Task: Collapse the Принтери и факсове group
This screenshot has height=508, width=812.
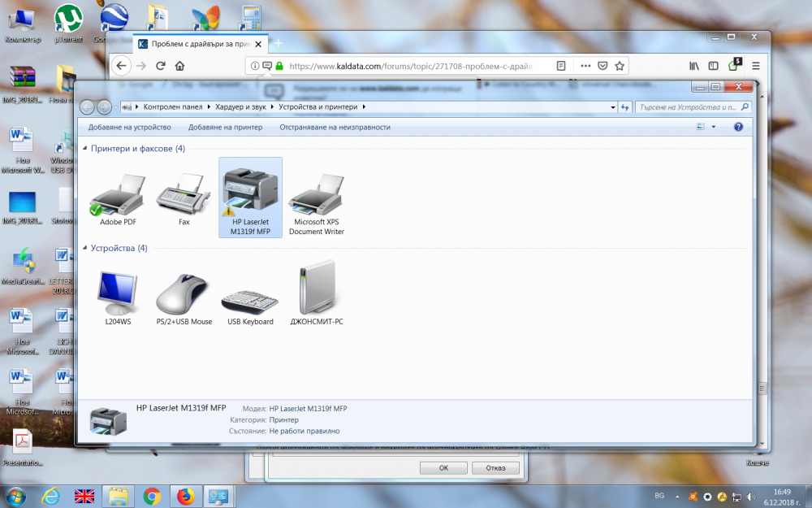Action: 85,148
